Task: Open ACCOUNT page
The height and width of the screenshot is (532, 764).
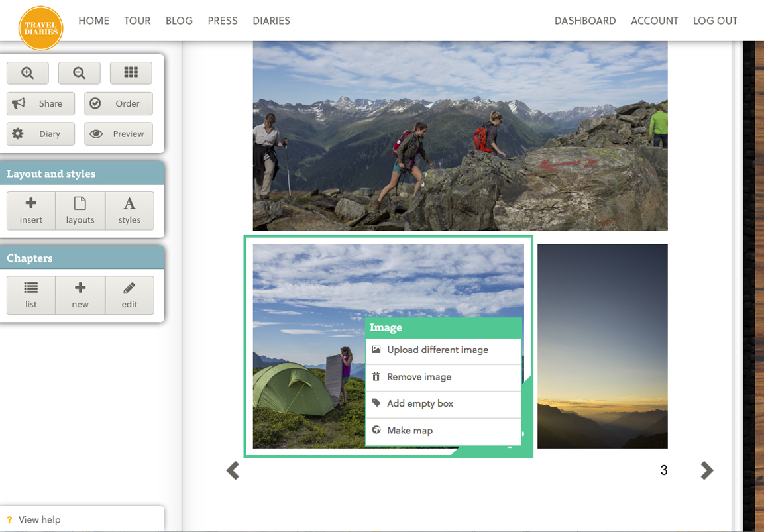Action: pyautogui.click(x=655, y=21)
